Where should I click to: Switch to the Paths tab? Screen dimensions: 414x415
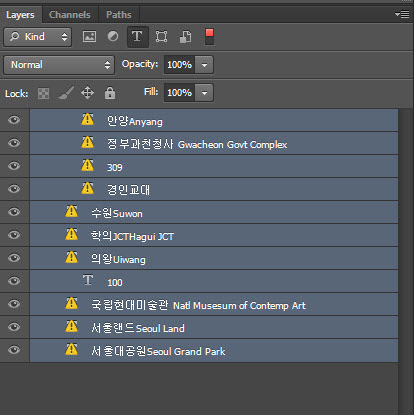point(119,15)
